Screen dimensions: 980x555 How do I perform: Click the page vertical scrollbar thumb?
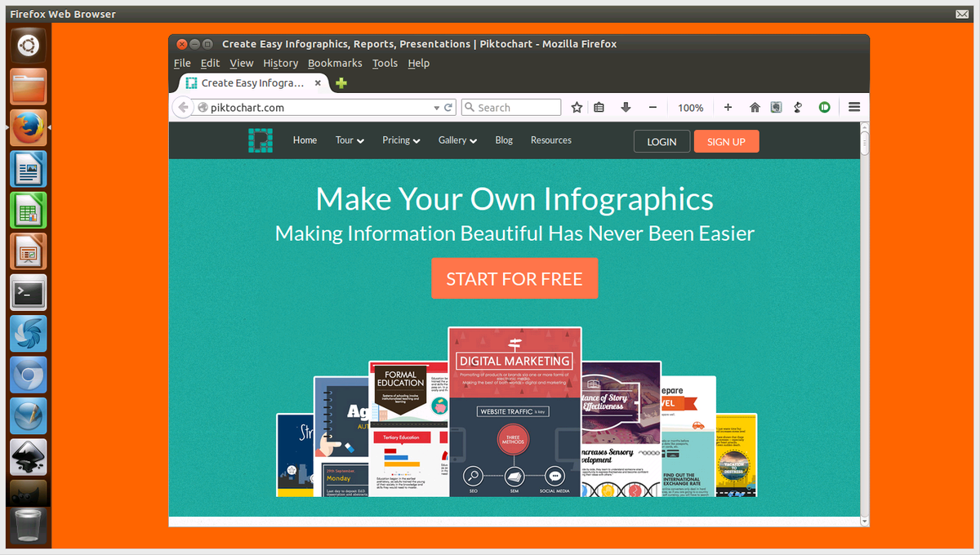[865, 144]
